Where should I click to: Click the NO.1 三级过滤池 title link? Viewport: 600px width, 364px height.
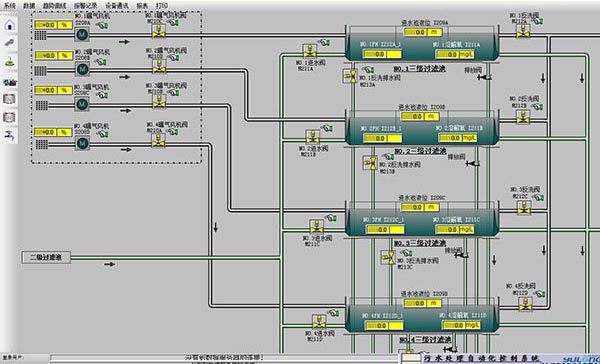pos(420,69)
